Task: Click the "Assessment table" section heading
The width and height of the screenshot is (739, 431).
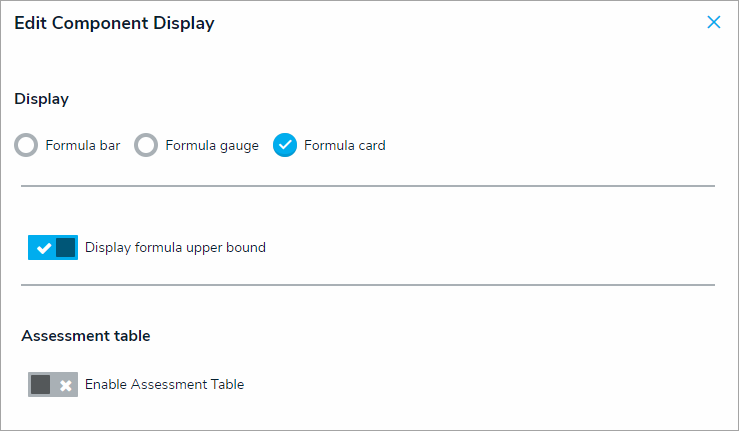Action: tap(86, 336)
